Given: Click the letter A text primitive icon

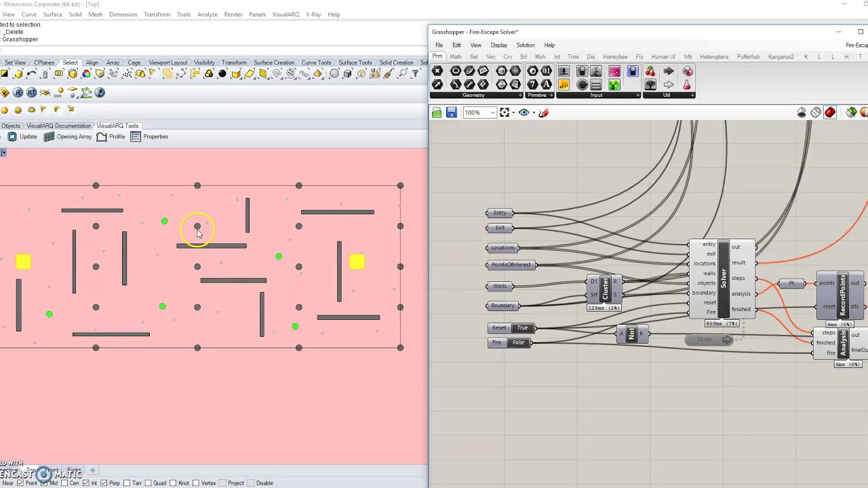Looking at the screenshot, I should (546, 85).
